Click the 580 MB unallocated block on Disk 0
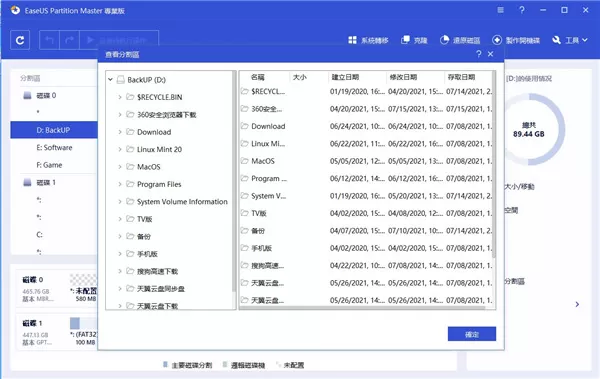 pos(83,287)
